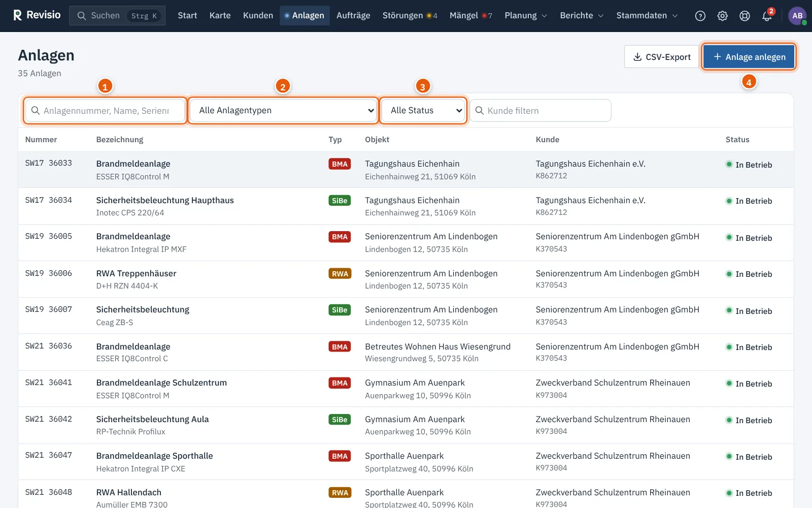Click the support lifebuoy icon

click(x=745, y=16)
